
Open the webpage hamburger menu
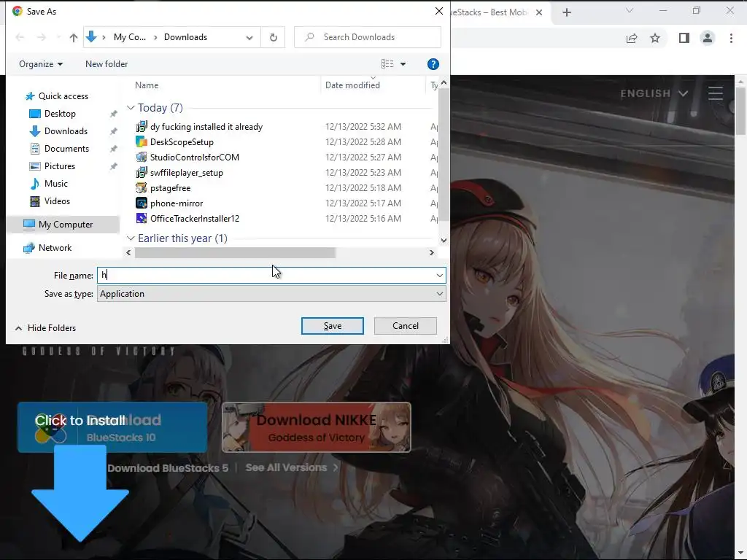point(716,93)
